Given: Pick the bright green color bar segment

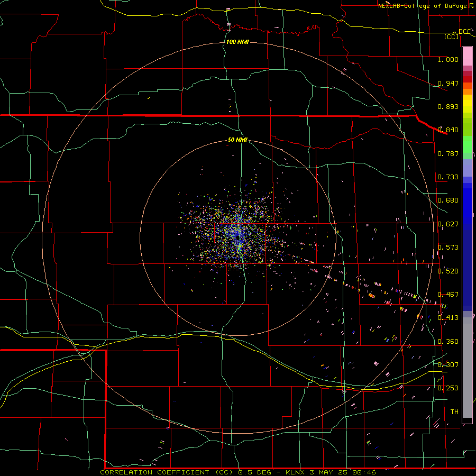Looking at the screenshot, I should pyautogui.click(x=467, y=144).
